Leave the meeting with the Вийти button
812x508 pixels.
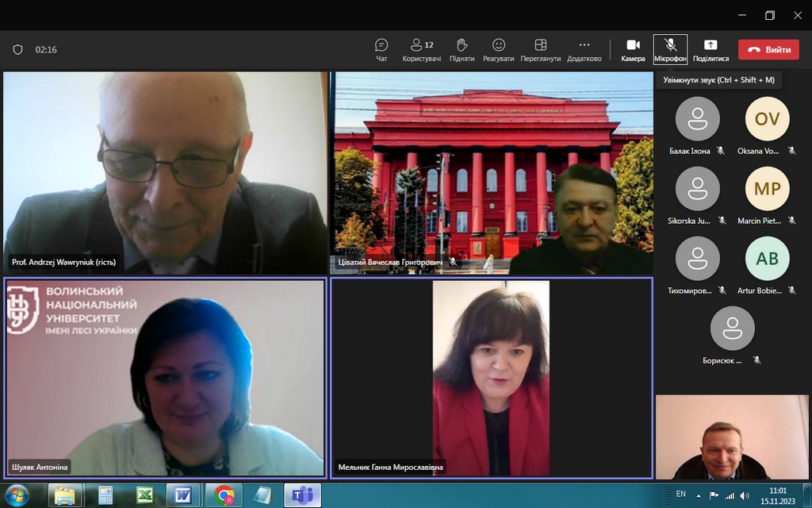[768, 49]
